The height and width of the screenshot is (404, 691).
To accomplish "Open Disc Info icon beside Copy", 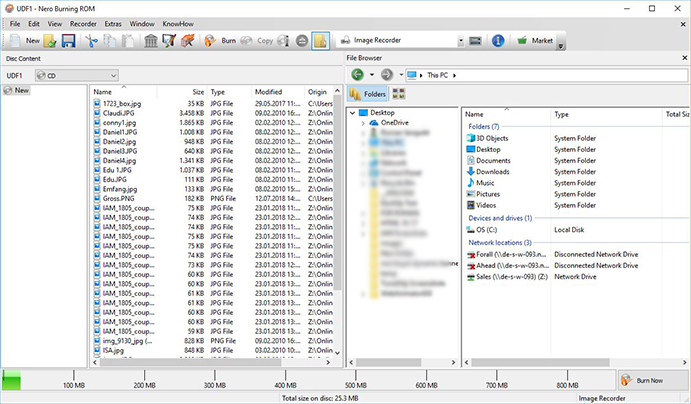I will (283, 41).
